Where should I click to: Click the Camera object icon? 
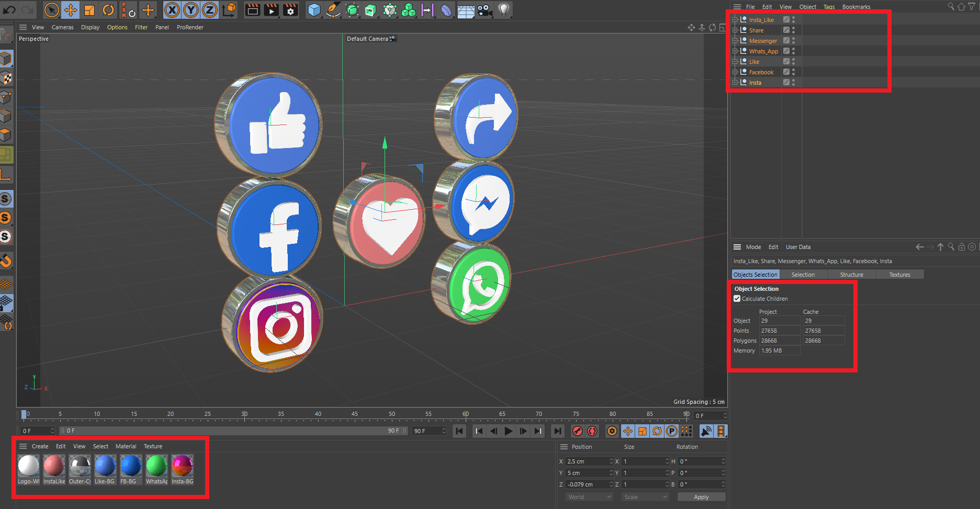(485, 10)
